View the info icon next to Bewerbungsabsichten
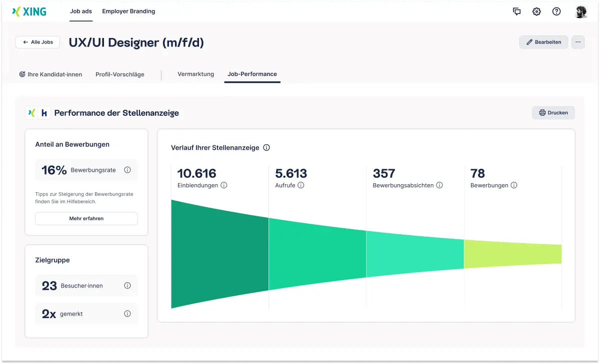This screenshot has height=364, width=600. click(x=439, y=185)
